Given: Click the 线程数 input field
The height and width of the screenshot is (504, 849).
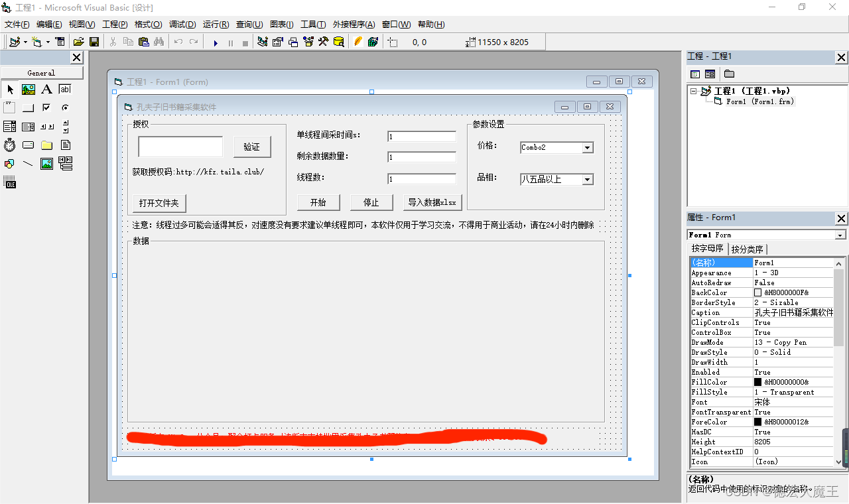Looking at the screenshot, I should (x=422, y=179).
